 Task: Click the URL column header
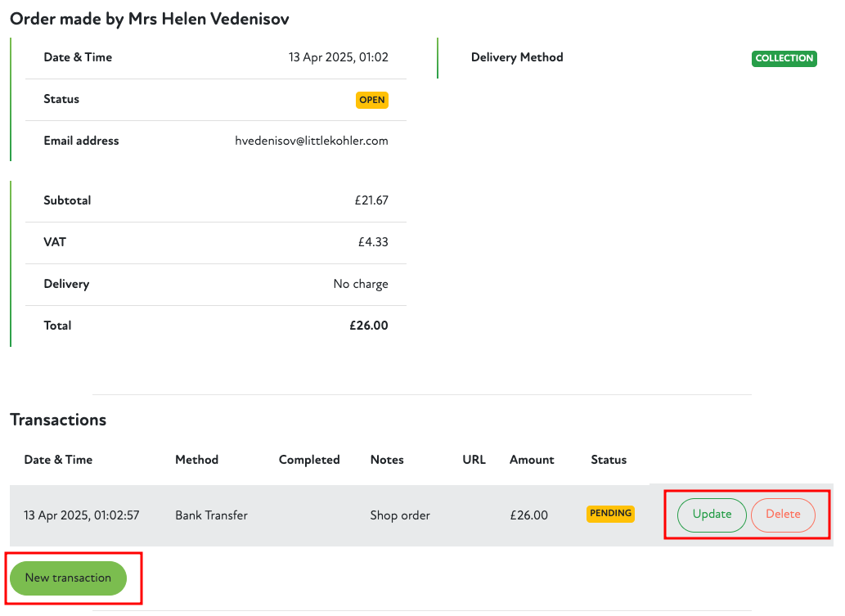point(474,460)
